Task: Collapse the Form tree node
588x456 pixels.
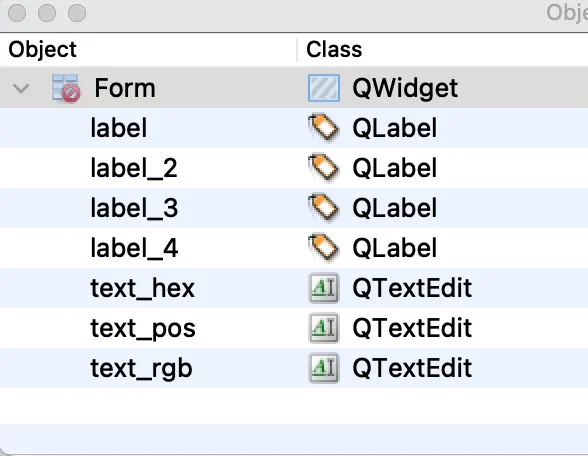Action: pos(21,89)
